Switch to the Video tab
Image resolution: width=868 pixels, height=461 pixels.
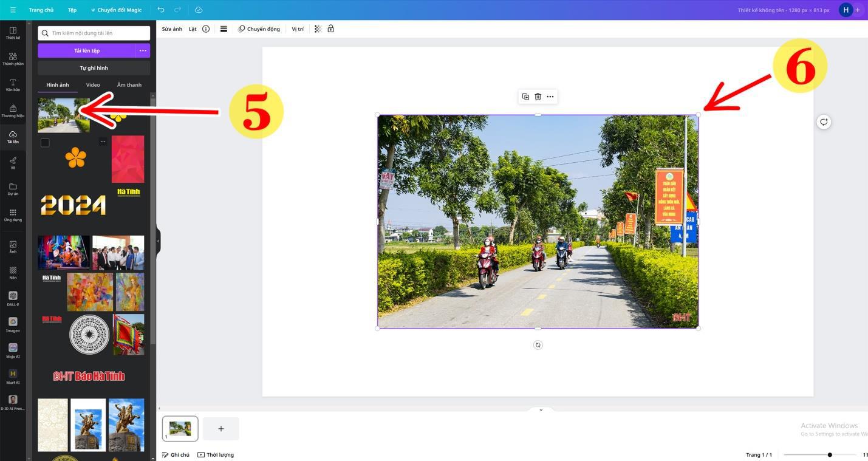pos(93,85)
